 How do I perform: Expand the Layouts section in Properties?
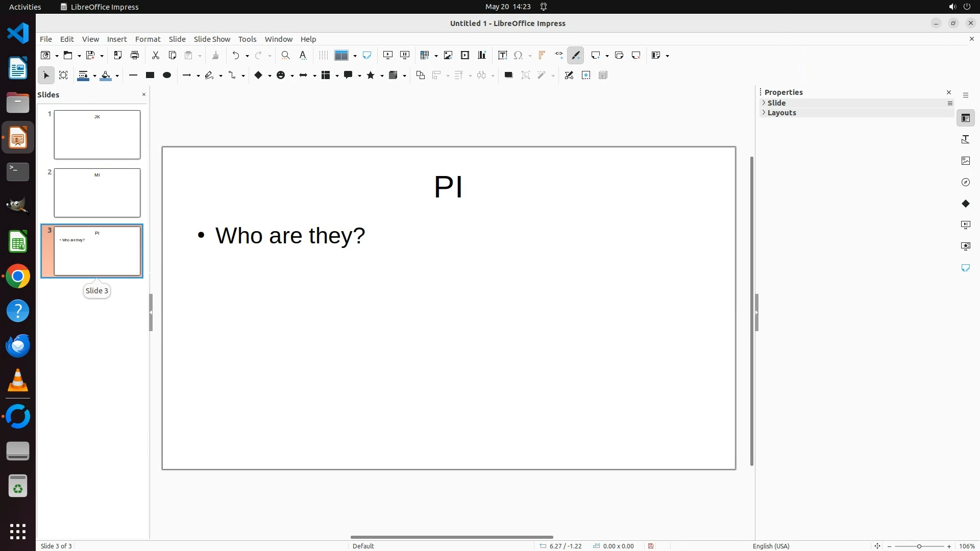781,113
